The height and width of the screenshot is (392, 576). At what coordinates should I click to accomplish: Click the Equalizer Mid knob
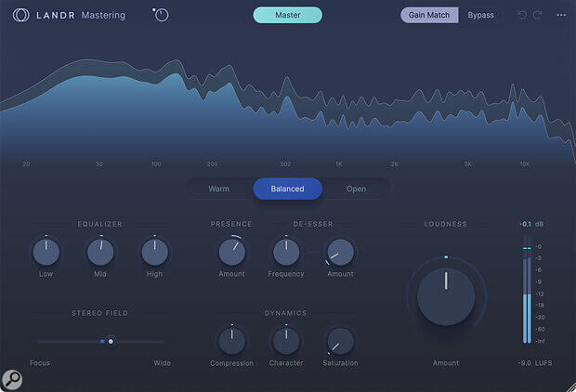tap(100, 252)
